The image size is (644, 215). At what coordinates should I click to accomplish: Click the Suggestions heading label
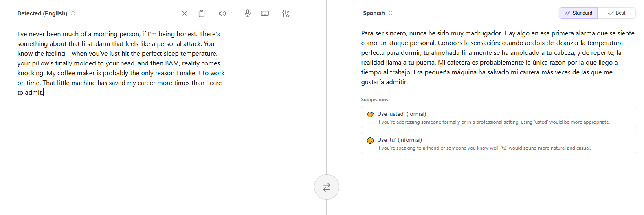[374, 100]
